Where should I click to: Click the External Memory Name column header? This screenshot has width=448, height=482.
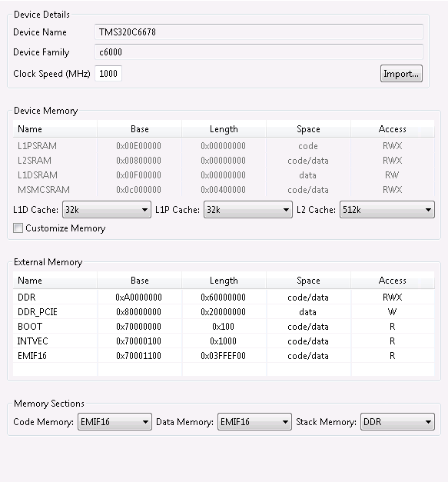point(55,281)
